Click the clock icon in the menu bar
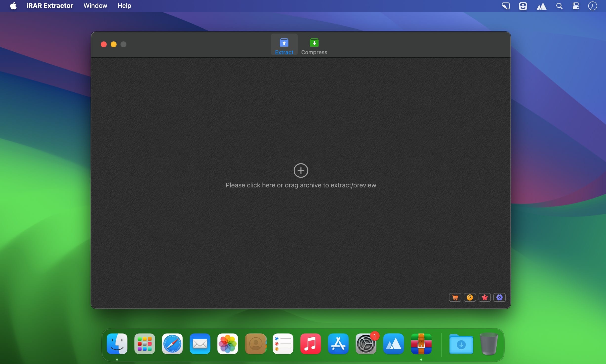The width and height of the screenshot is (606, 364). 592,6
